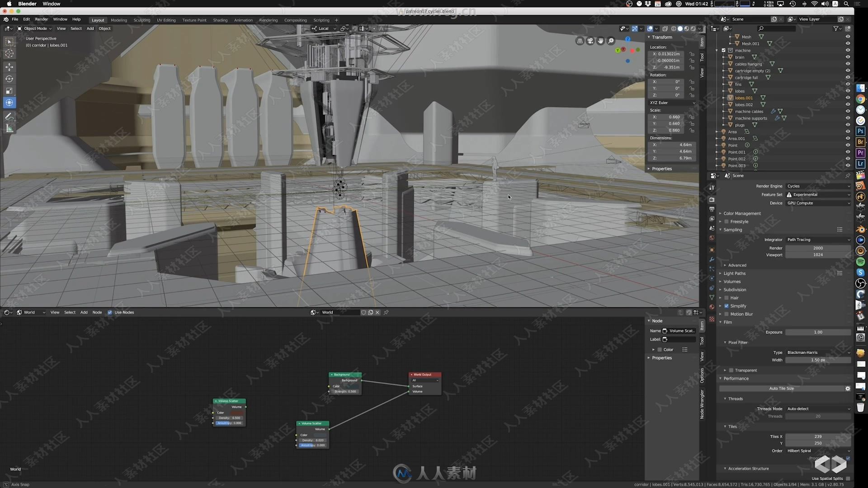
Task: Open Output properties tab printer icon
Action: click(712, 209)
